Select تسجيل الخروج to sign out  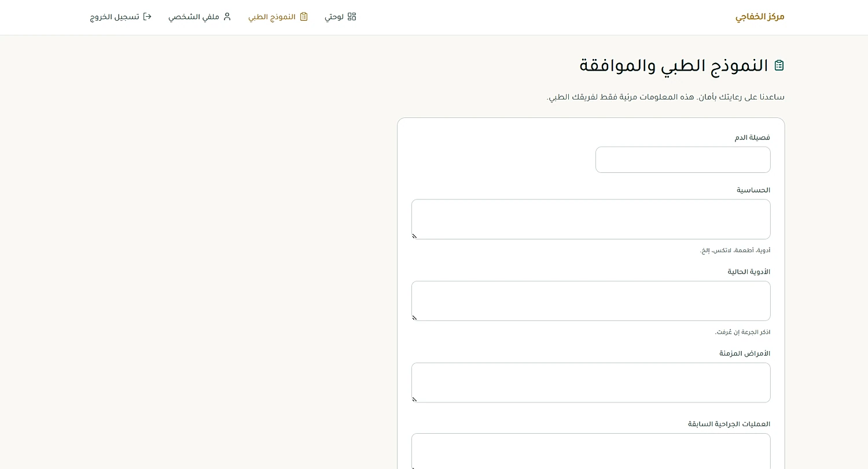[121, 17]
